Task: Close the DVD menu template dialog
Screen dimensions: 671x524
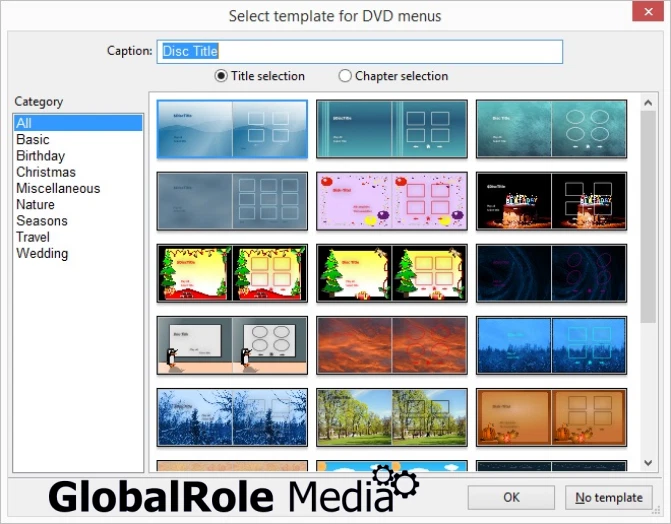Action: [x=648, y=12]
